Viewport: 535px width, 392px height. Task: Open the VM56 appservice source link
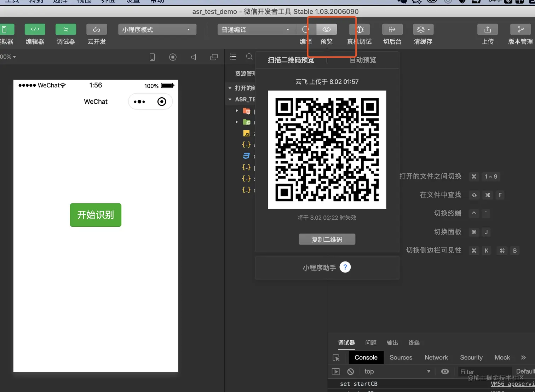513,384
